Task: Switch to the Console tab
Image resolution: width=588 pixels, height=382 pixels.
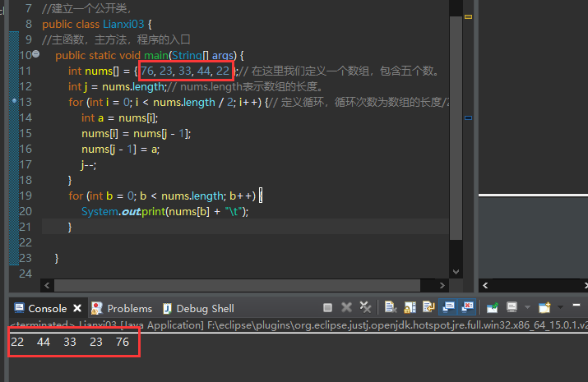Action: (48, 308)
